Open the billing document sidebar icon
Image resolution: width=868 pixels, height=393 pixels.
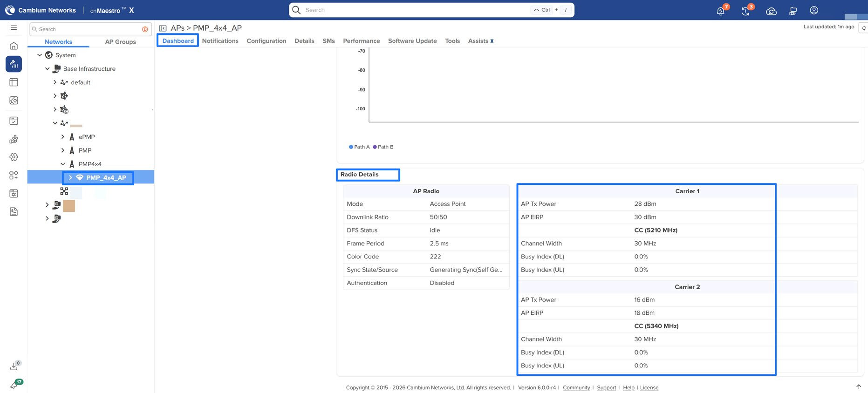pos(14,211)
